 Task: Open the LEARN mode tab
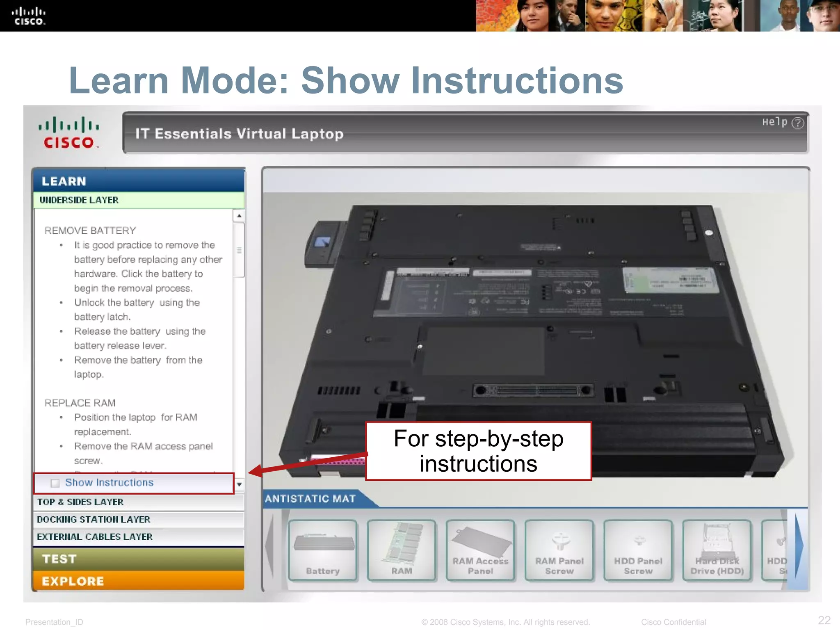pyautogui.click(x=139, y=181)
